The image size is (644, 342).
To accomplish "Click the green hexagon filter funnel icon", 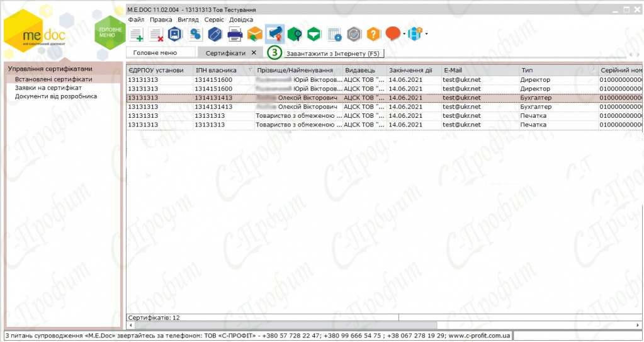I will click(x=314, y=34).
